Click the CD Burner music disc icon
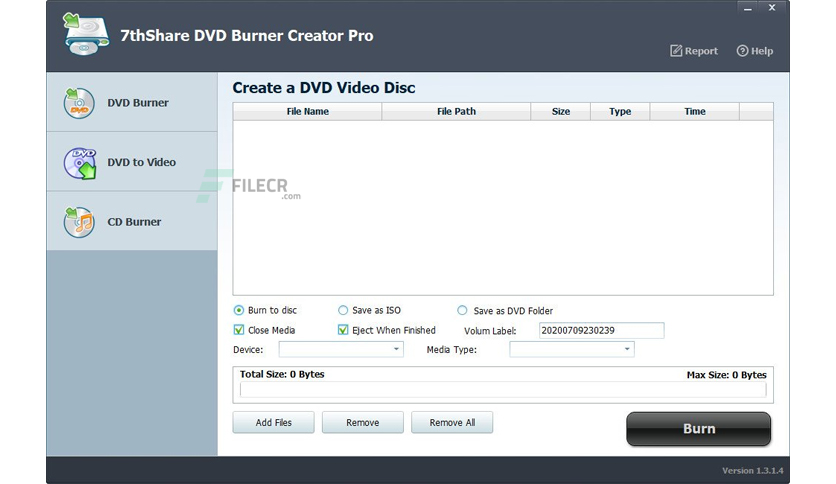Screen dimensions: 836x484 click(79, 222)
